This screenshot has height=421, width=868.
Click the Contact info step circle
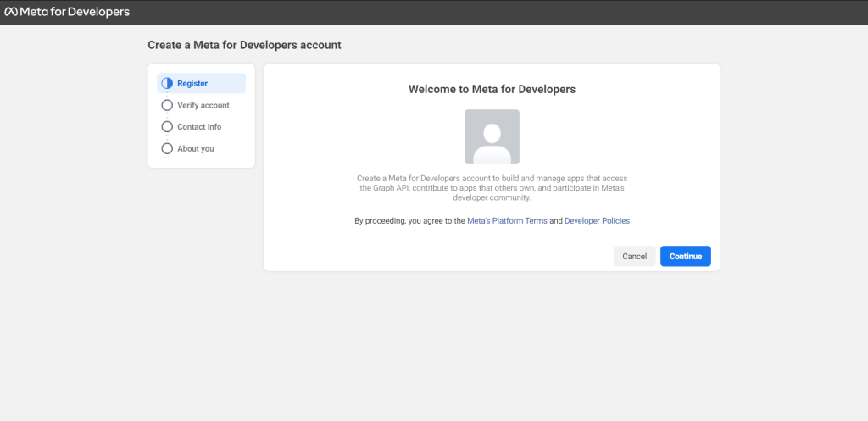click(x=167, y=127)
